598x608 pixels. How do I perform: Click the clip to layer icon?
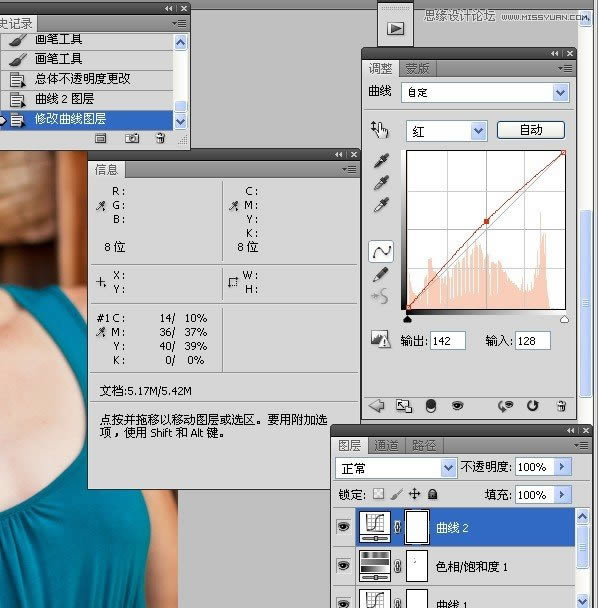click(x=404, y=406)
